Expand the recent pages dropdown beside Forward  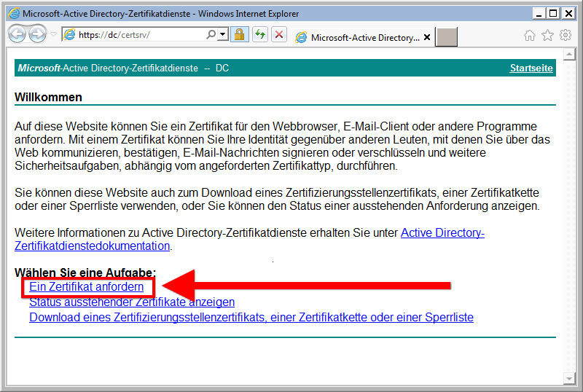[x=53, y=35]
